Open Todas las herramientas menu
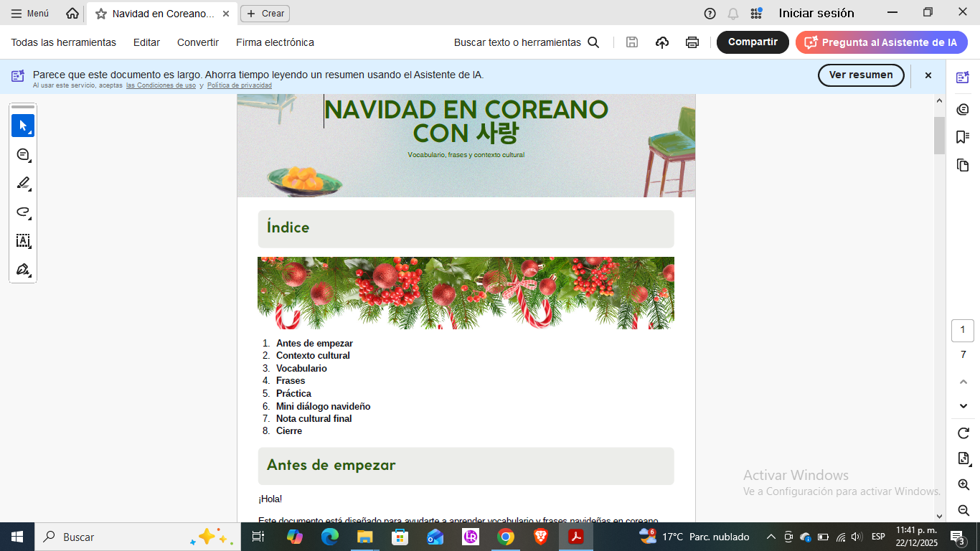Image resolution: width=980 pixels, height=551 pixels. click(63, 42)
